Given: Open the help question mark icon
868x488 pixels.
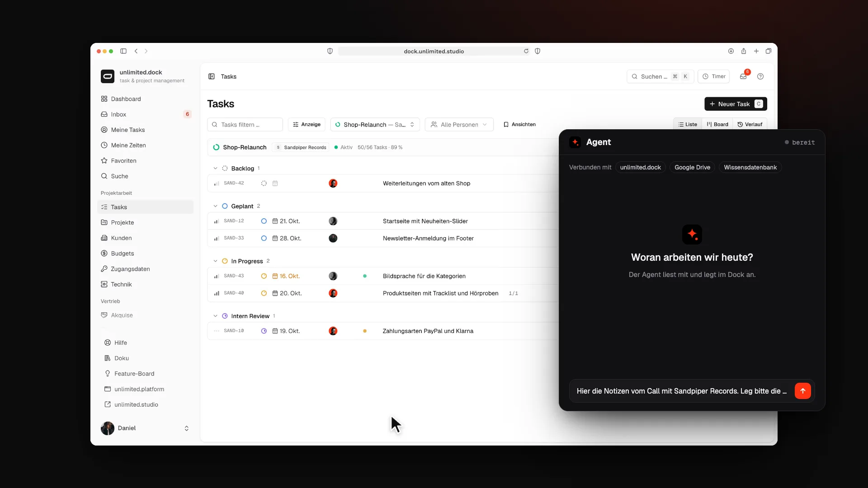Looking at the screenshot, I should [x=760, y=76].
